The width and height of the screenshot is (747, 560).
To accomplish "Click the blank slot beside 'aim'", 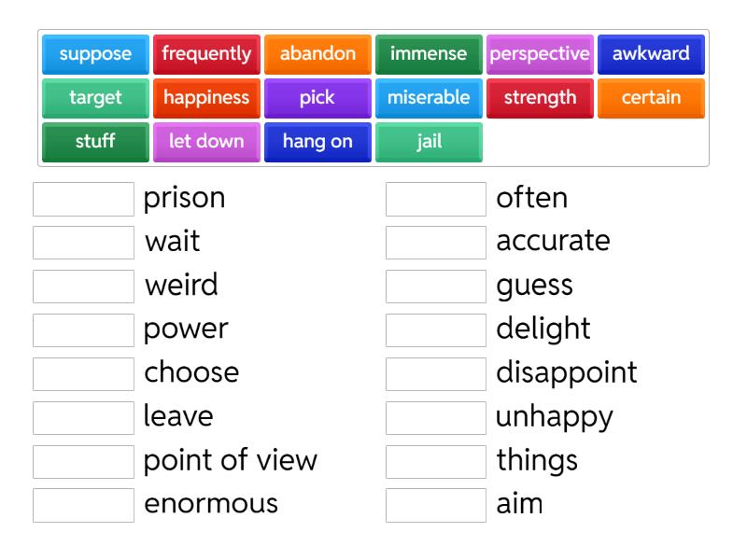I will (436, 505).
